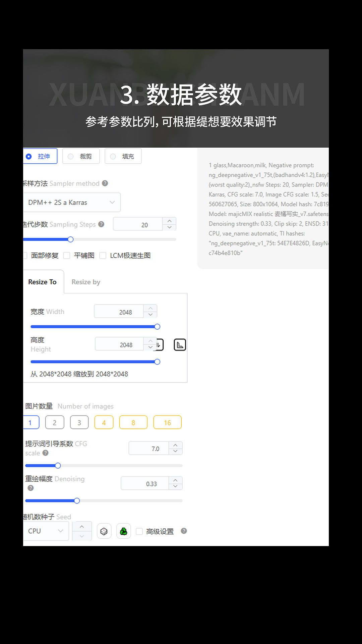Click the generation parameters info text box

pos(263,209)
